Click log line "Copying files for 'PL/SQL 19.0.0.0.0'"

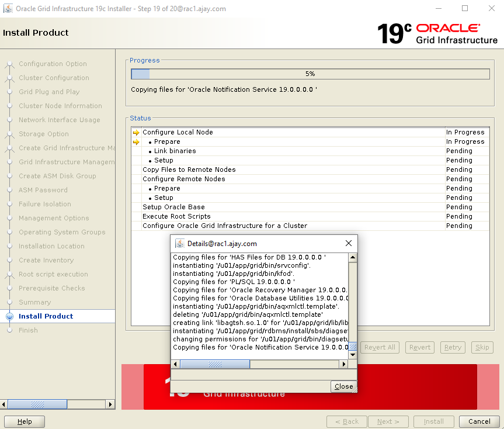pos(234,282)
